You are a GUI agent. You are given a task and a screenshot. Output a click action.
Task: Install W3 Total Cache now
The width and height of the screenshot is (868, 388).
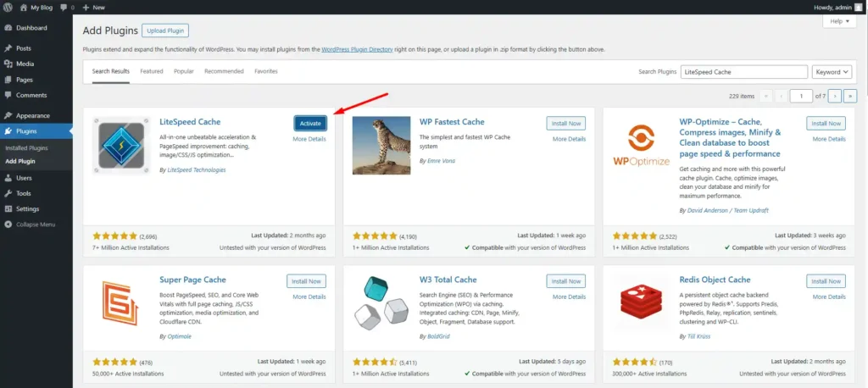tap(565, 281)
